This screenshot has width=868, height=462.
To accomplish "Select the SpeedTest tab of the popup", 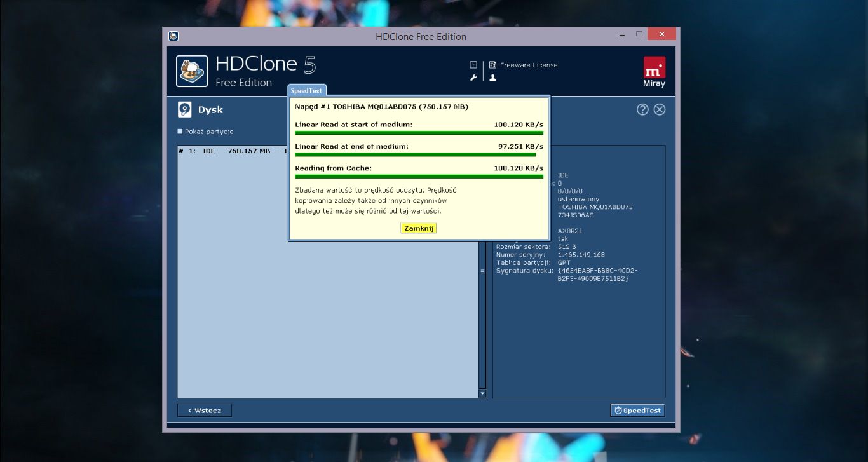I will 306,91.
